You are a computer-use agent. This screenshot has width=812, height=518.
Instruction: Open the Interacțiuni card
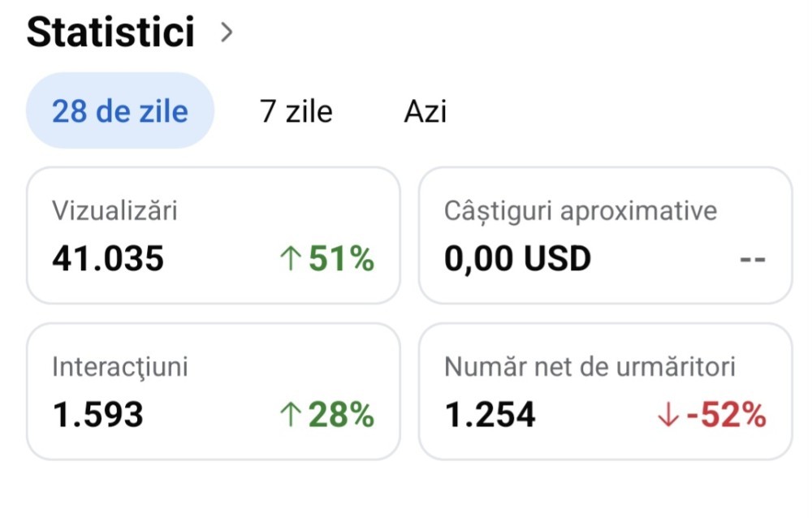tap(213, 391)
